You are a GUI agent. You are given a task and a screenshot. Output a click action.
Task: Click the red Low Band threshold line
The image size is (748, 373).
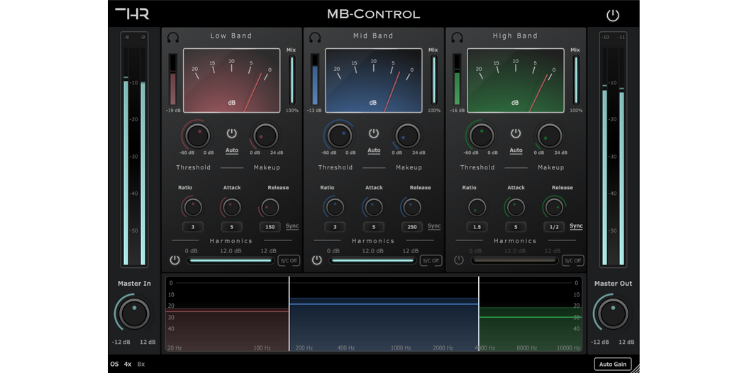(x=227, y=311)
